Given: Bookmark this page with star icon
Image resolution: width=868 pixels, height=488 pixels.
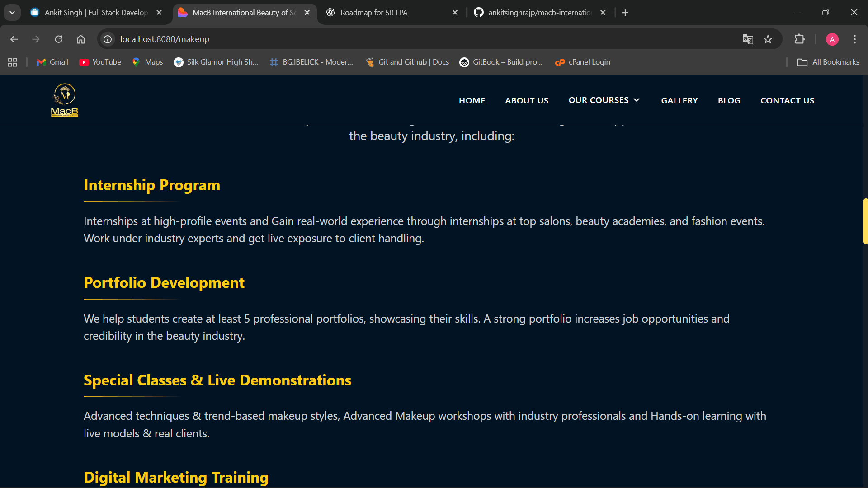Looking at the screenshot, I should pos(768,39).
